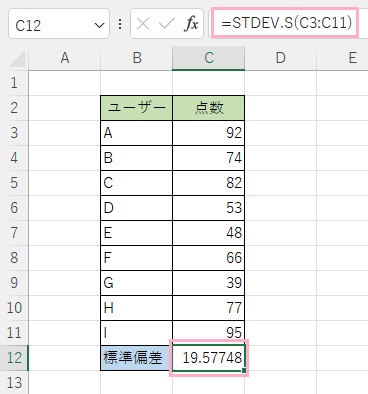The width and height of the screenshot is (368, 394).
Task: Select cell with user H
Action: 136,308
